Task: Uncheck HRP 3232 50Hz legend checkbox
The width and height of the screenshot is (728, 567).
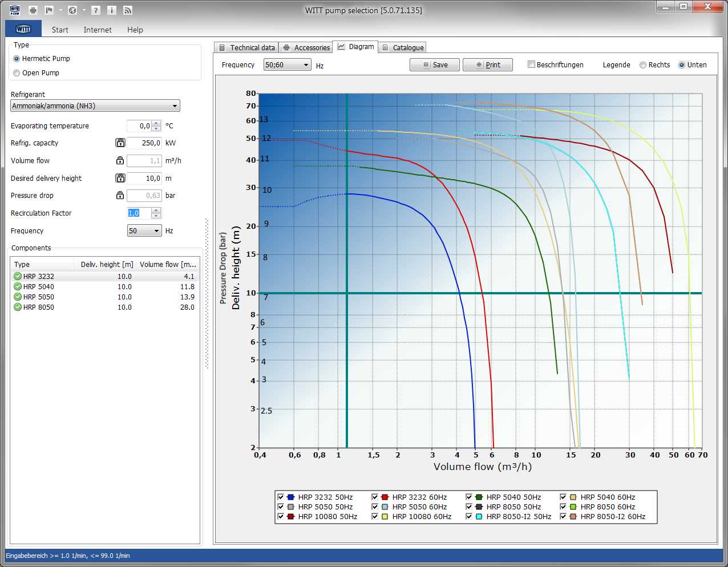Action: tap(281, 497)
